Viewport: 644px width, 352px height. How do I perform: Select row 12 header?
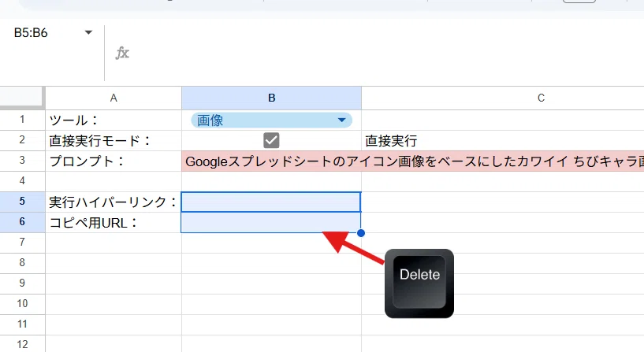tap(22, 344)
